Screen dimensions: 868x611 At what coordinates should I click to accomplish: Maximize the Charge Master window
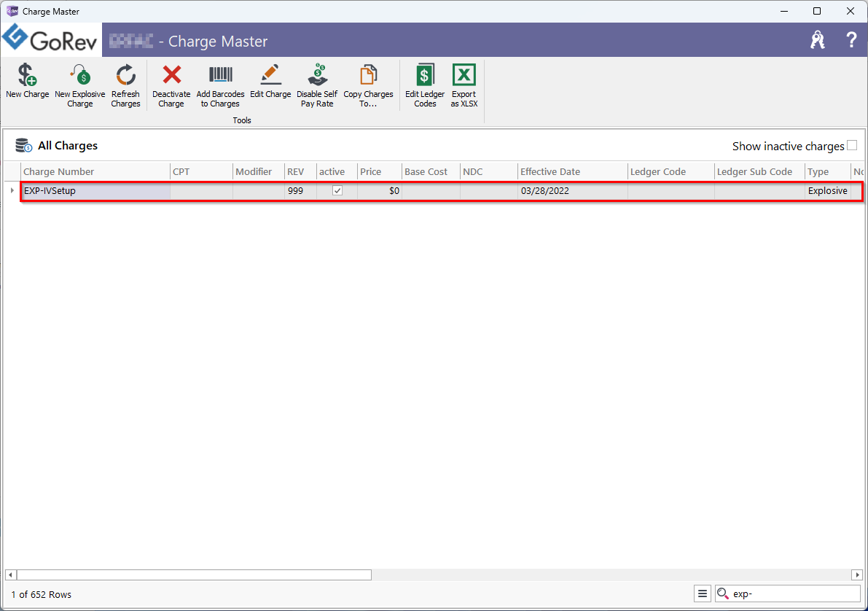[x=816, y=11]
